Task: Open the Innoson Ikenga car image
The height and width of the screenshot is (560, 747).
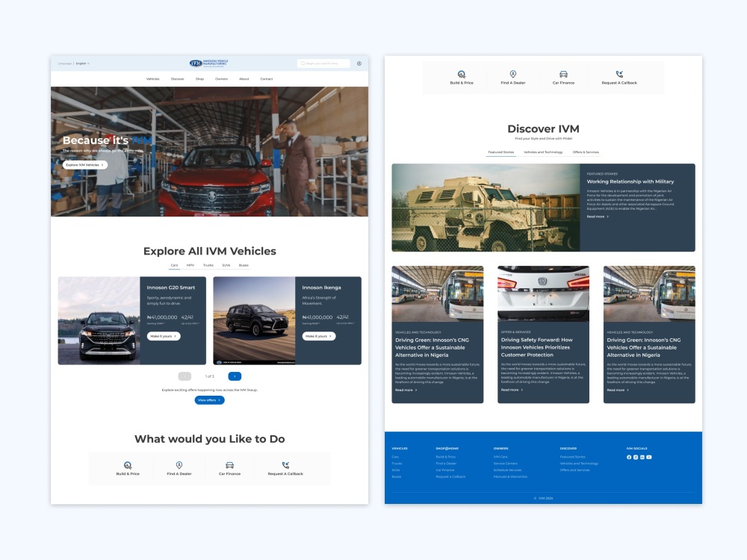Action: [x=255, y=320]
